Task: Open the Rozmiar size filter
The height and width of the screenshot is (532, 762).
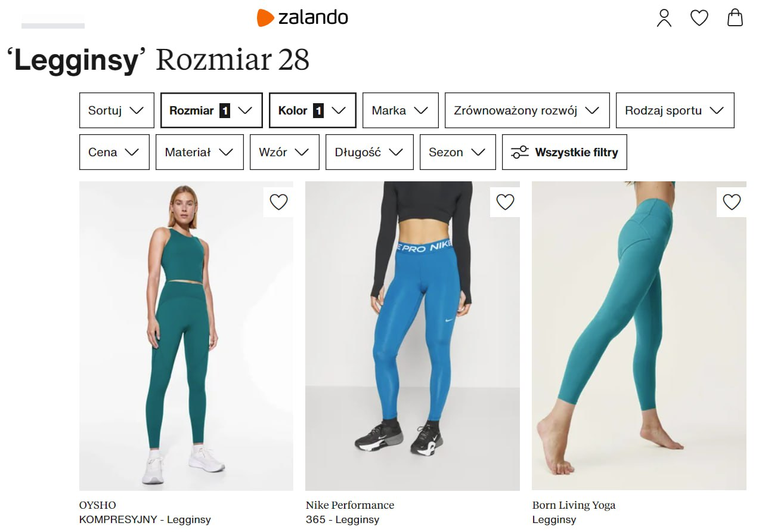Action: point(211,110)
